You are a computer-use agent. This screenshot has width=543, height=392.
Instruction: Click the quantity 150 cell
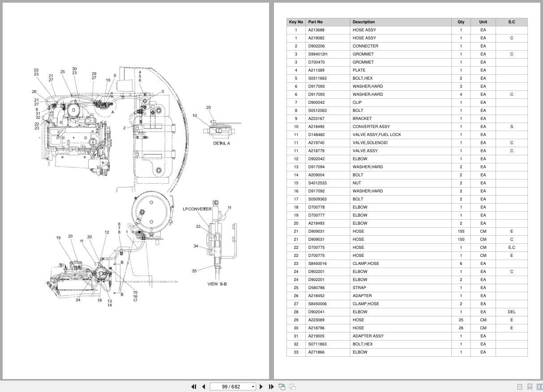click(x=461, y=239)
